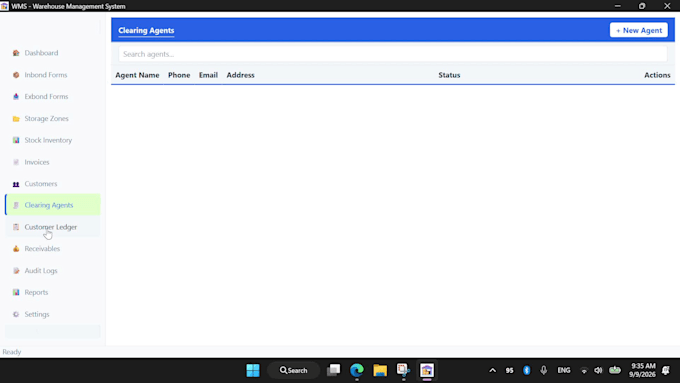Click the Status column header
680x383 pixels.
[x=449, y=75]
